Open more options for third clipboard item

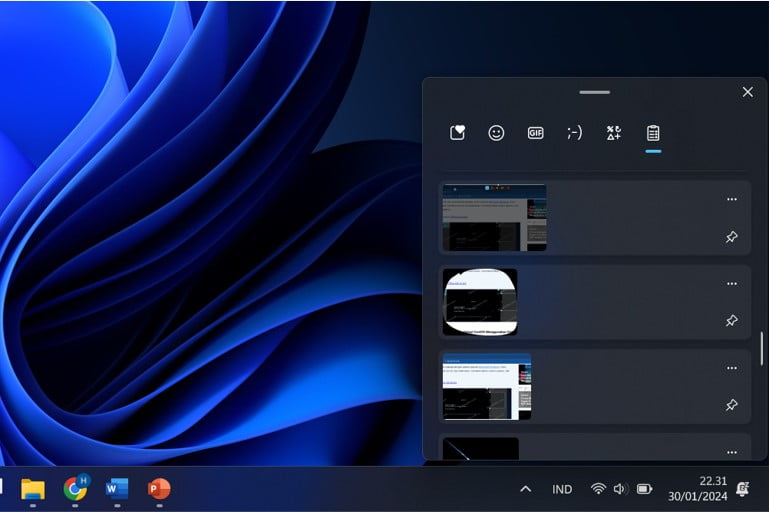tap(731, 367)
